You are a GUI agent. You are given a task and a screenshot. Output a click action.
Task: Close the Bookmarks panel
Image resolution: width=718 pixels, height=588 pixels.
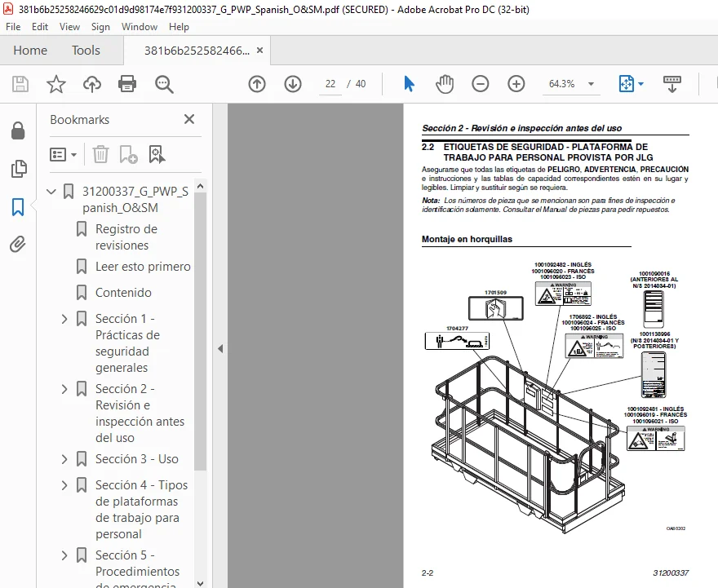[189, 119]
